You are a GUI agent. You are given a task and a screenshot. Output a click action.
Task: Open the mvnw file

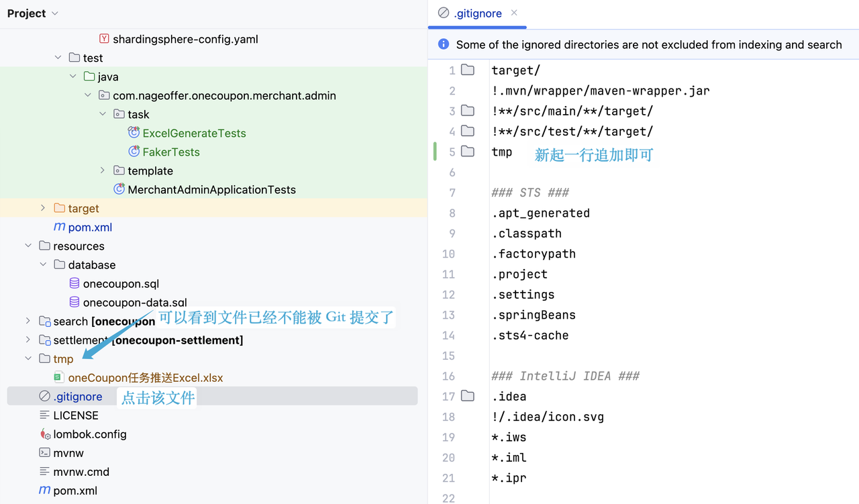68,452
